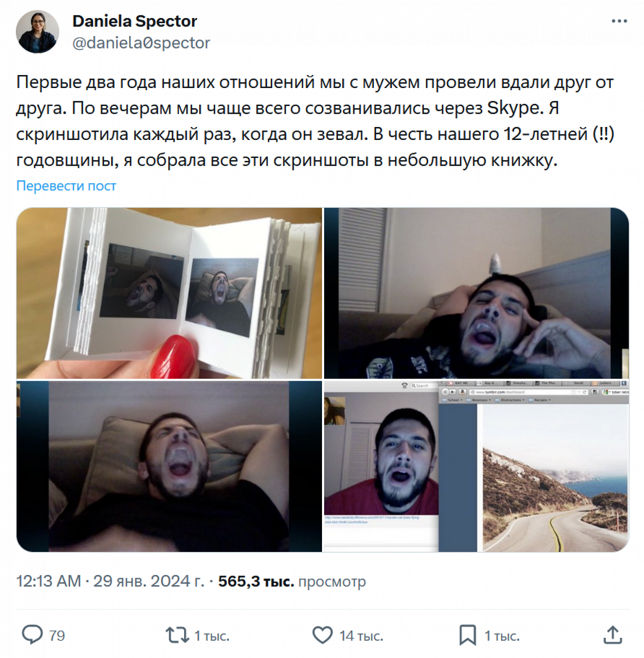This screenshot has width=644, height=658.
Task: Open the three-dot more options menu
Action: click(x=619, y=21)
